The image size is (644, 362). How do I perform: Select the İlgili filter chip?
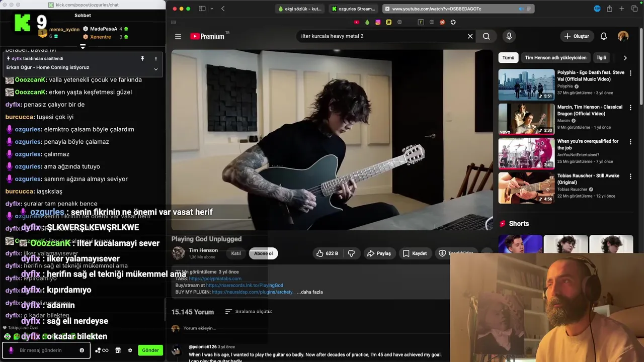click(601, 58)
